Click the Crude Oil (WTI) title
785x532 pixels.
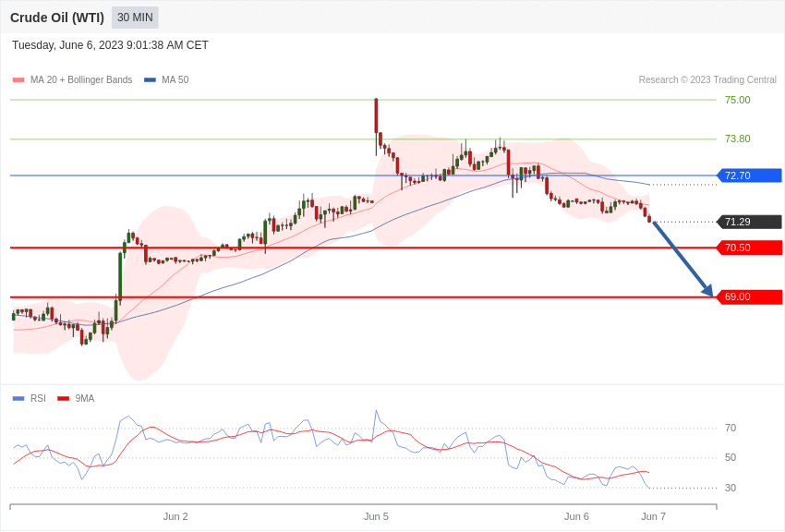point(57,18)
